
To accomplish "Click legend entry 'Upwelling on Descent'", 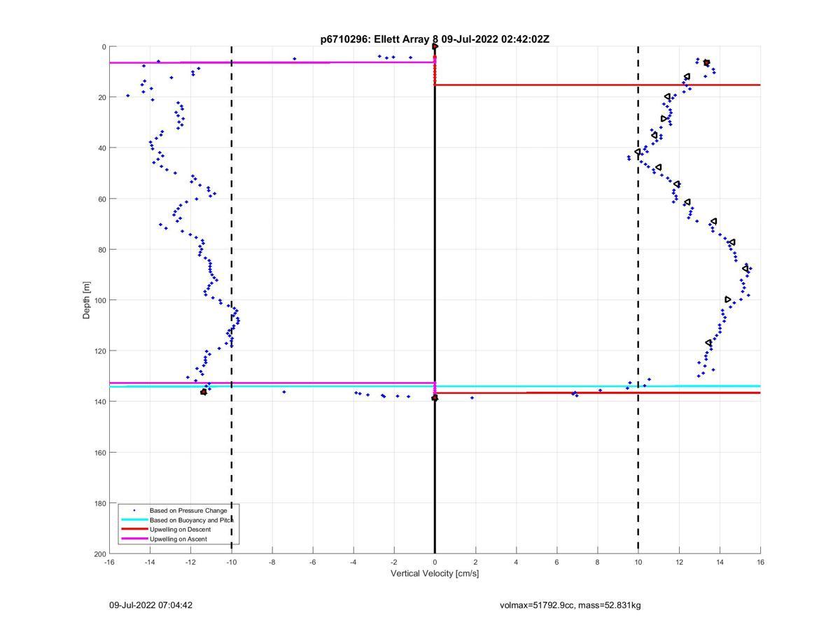I will pos(181,530).
